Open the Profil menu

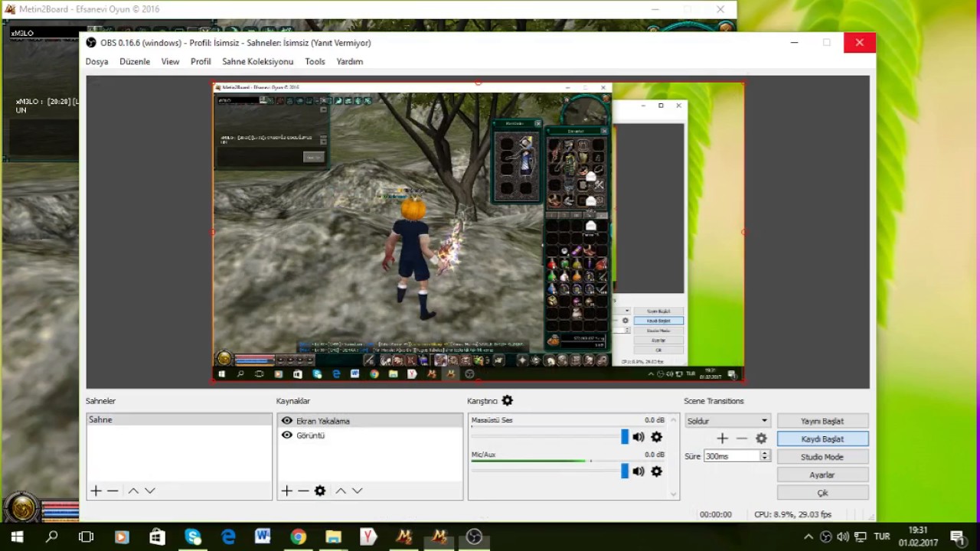pyautogui.click(x=201, y=61)
